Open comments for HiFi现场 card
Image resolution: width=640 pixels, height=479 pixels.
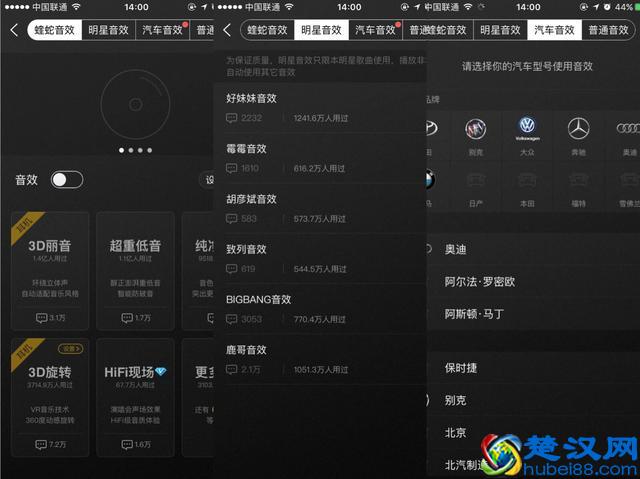click(136, 444)
